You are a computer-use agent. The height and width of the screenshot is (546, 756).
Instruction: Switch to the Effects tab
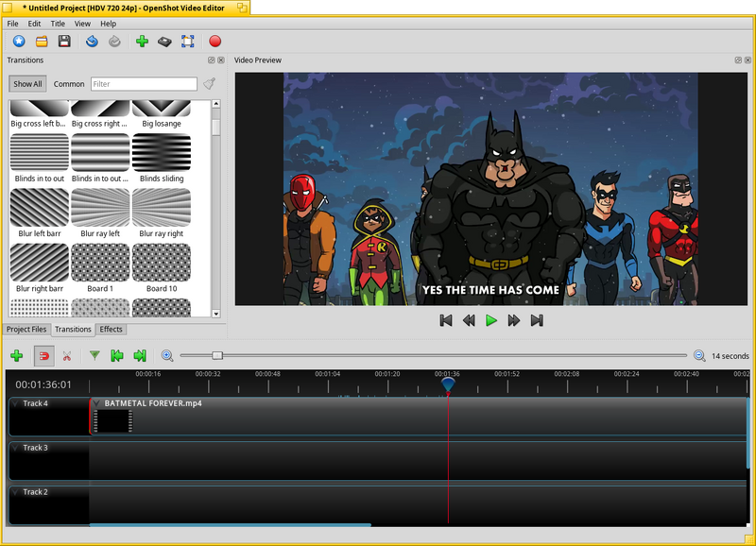[x=111, y=330]
